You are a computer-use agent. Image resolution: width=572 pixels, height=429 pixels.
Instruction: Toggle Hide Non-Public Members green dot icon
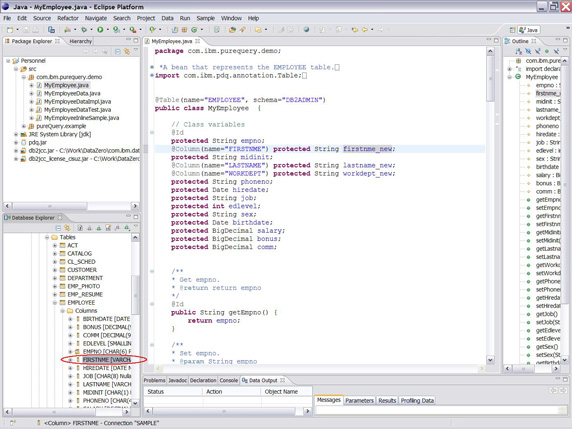tap(546, 51)
